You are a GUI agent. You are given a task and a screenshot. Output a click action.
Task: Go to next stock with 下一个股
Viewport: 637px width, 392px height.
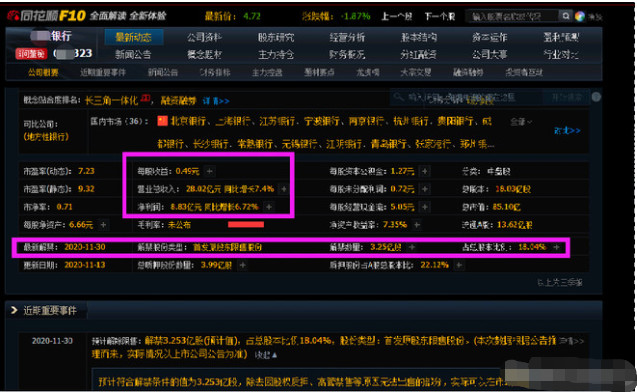point(440,16)
